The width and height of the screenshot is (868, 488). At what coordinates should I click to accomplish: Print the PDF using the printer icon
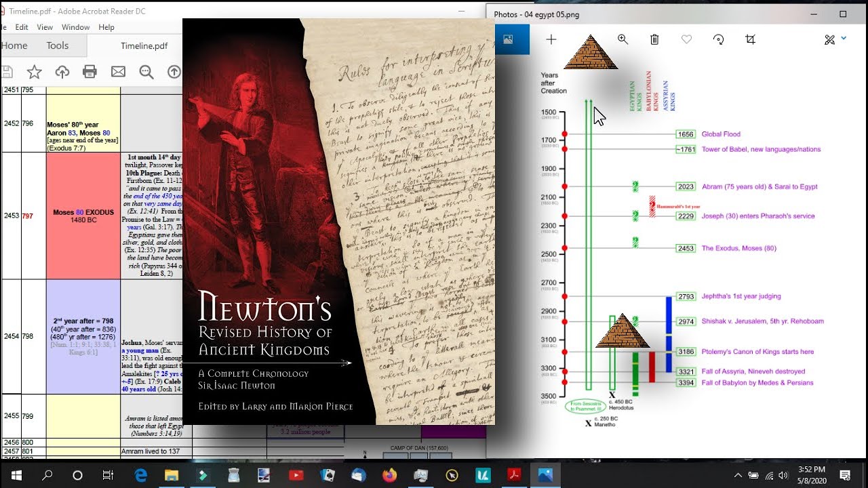90,71
